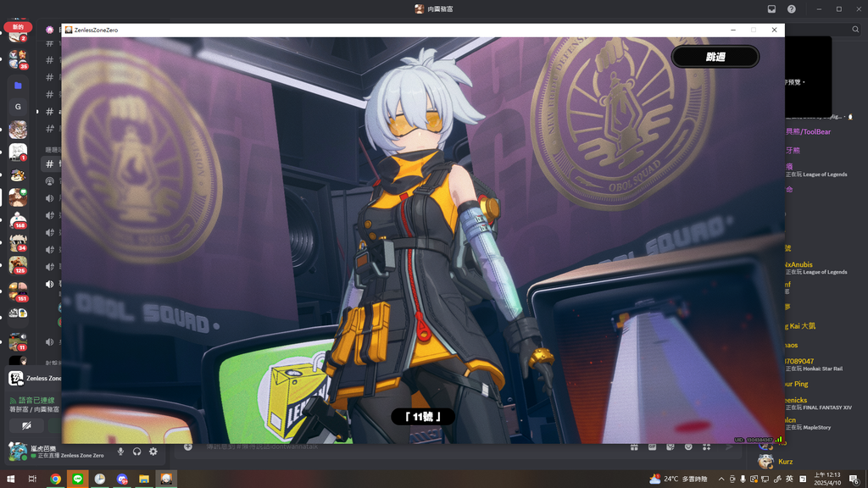Click the 跳過 skip button in the game
The height and width of the screenshot is (488, 868).
pos(715,57)
